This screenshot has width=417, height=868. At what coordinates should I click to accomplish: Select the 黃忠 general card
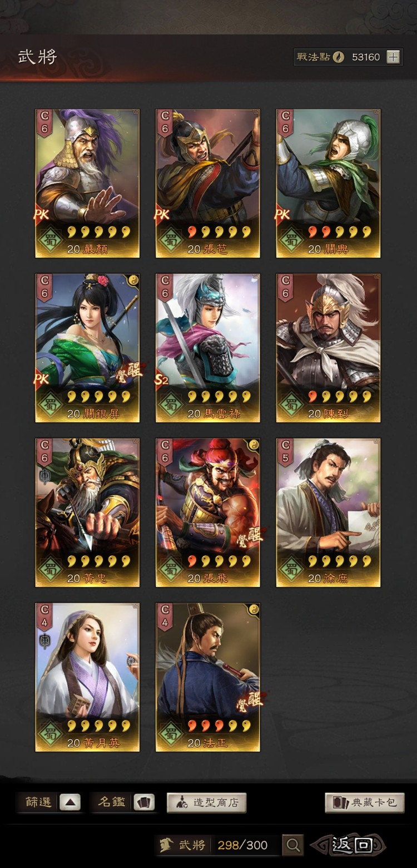pos(87,512)
